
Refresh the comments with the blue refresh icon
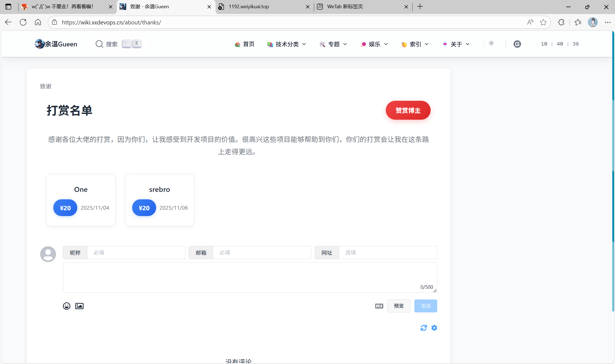pos(423,328)
